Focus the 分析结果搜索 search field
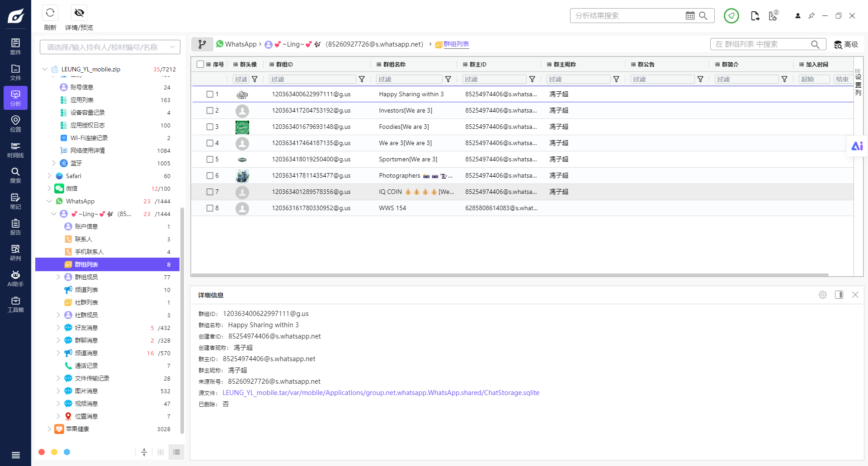 click(628, 15)
